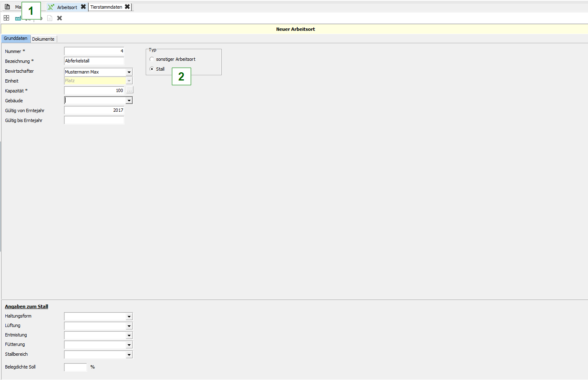Click the grid layout icon in toolbar
588x380 pixels.
[6, 18]
